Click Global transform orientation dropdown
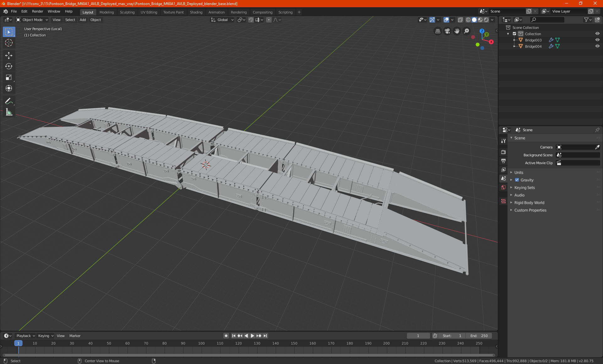The width and height of the screenshot is (603, 364). [x=222, y=20]
